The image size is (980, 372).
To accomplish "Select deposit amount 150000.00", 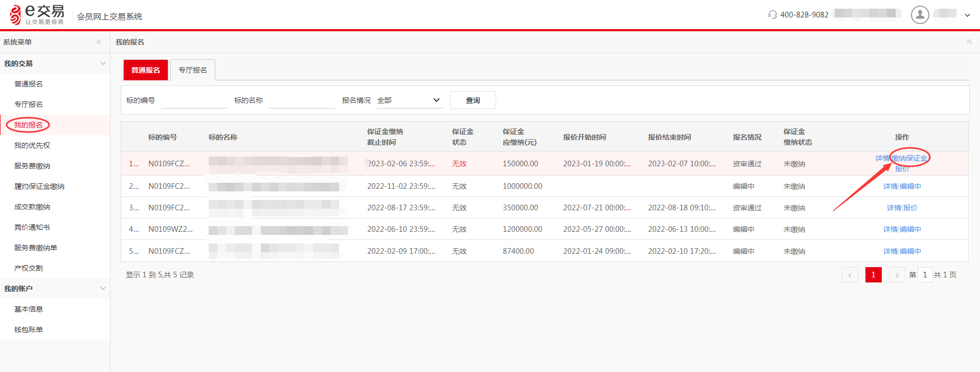I will pos(520,164).
